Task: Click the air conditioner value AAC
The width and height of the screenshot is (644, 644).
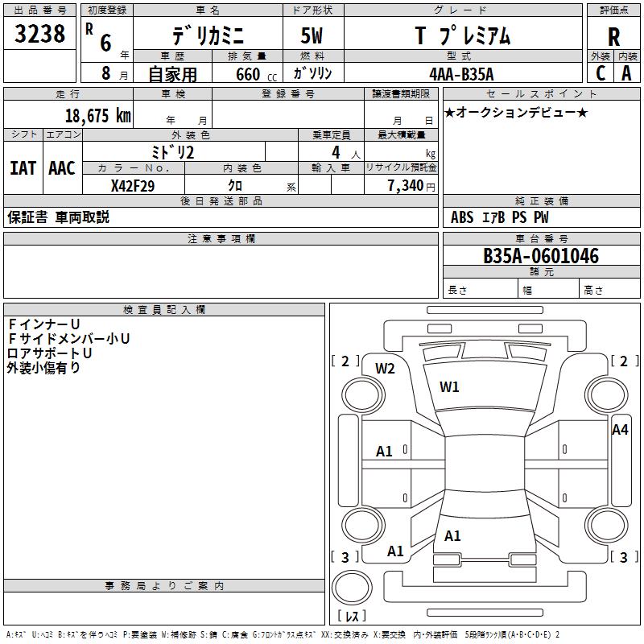Action: click(x=62, y=168)
